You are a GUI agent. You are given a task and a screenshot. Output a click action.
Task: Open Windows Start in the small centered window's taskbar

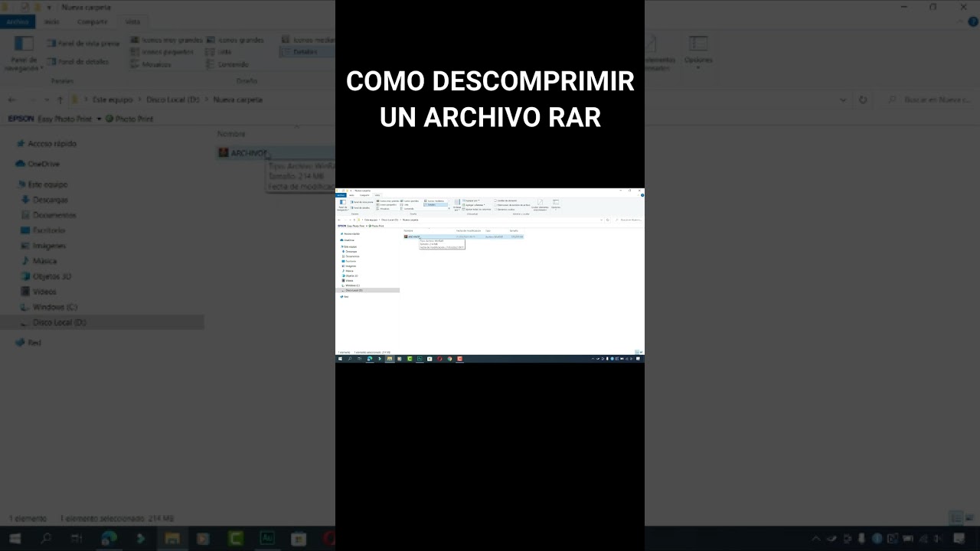[340, 358]
